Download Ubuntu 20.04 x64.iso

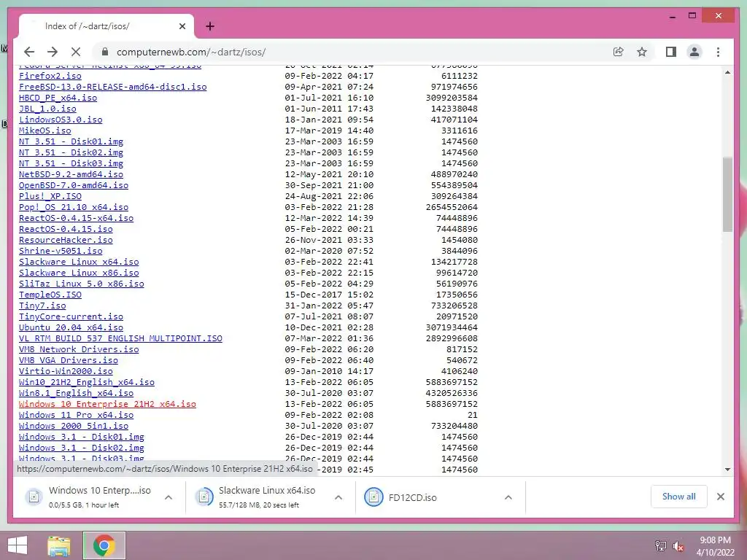pyautogui.click(x=71, y=327)
